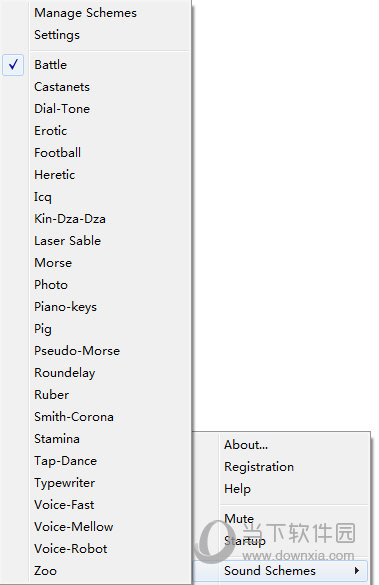Select the Castanets sound scheme

[62, 87]
